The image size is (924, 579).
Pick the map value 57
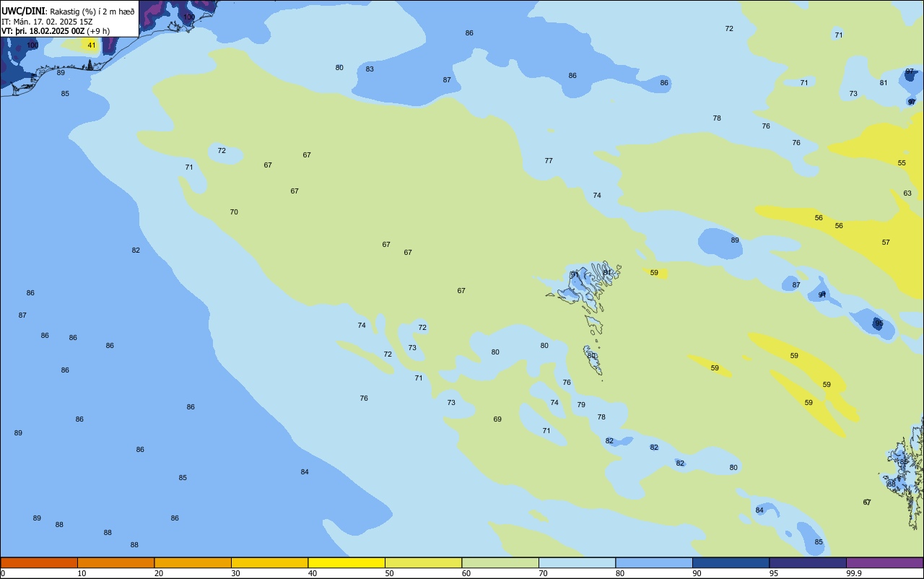coord(886,243)
